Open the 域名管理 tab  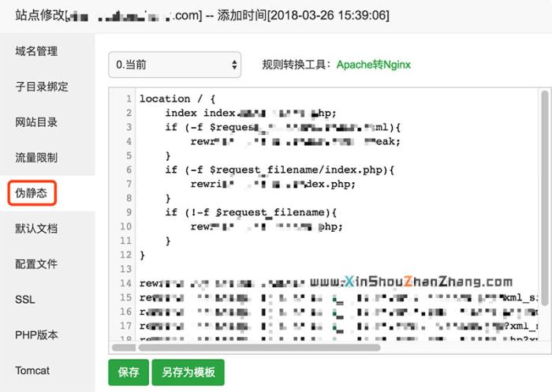[36, 51]
